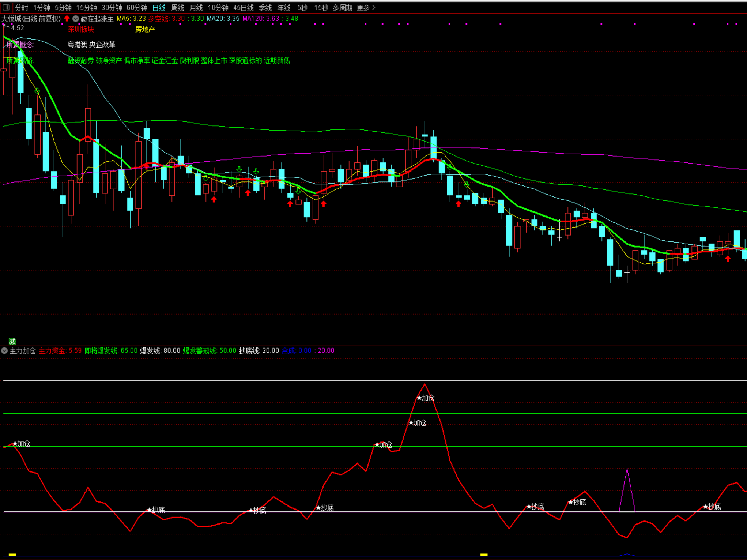Click the 低市净率 style tag
Viewport: 747px width, 560px height.
click(x=137, y=60)
